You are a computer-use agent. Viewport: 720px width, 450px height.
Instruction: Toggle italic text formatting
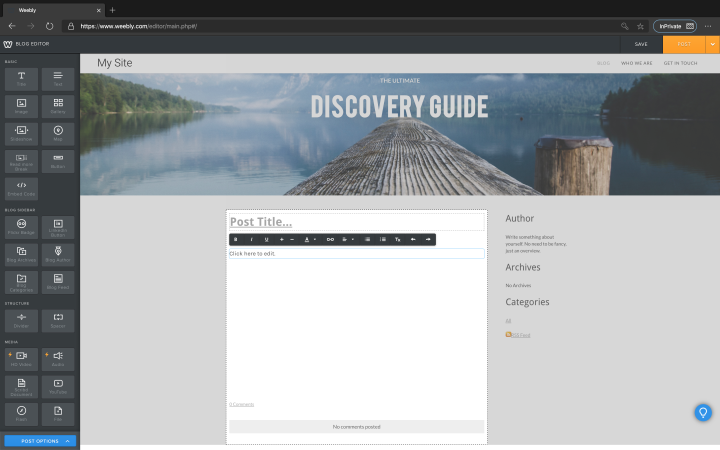click(x=251, y=240)
